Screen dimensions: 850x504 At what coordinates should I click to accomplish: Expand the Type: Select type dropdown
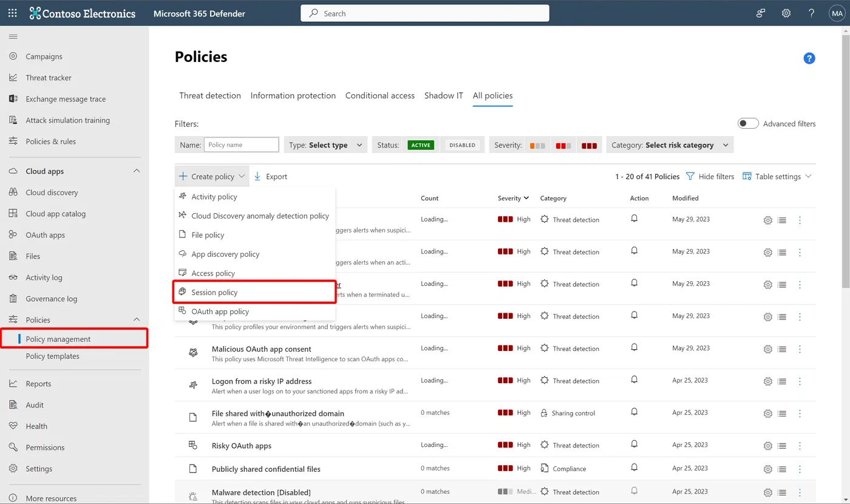[x=325, y=145]
